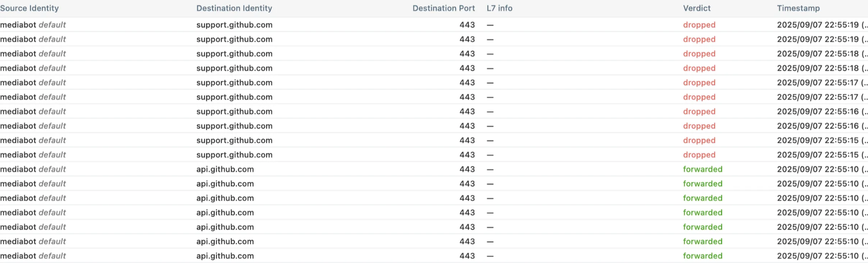The image size is (868, 263).
Task: Sort table by Destination Port header
Action: [x=443, y=8]
